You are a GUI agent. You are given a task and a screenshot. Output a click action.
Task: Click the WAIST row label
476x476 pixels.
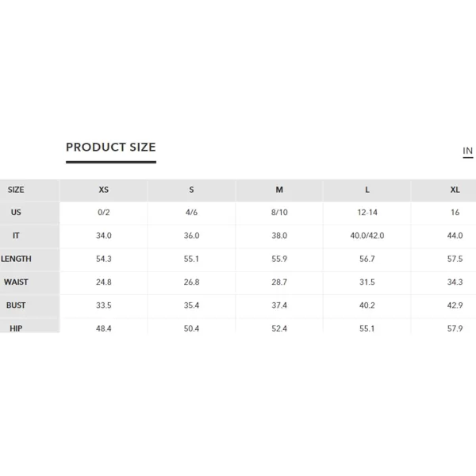(x=16, y=282)
